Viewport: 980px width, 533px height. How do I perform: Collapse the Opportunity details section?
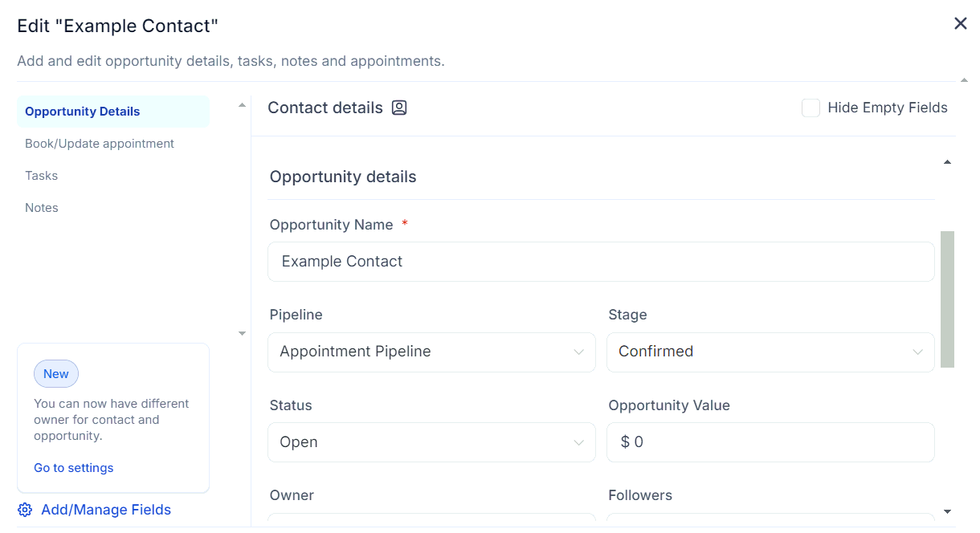946,161
